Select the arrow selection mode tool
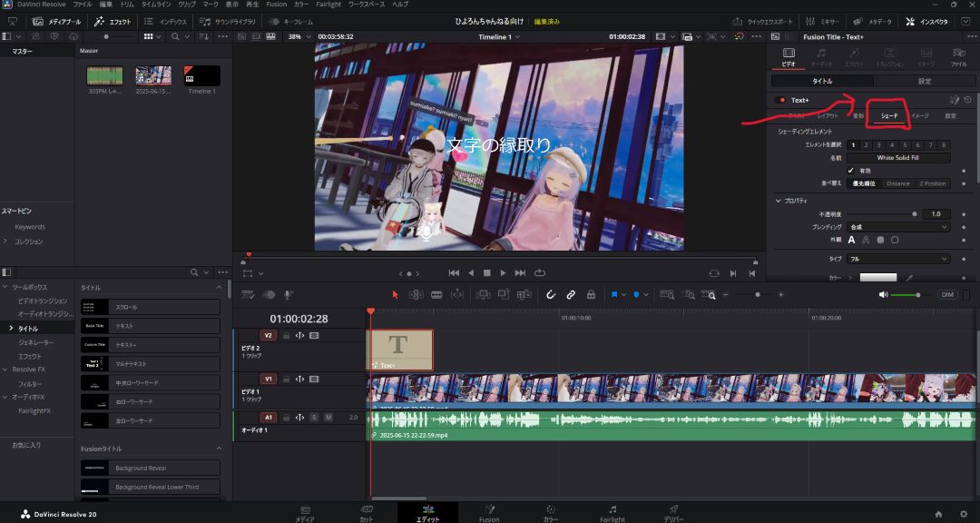The width and height of the screenshot is (980, 523). coord(395,294)
